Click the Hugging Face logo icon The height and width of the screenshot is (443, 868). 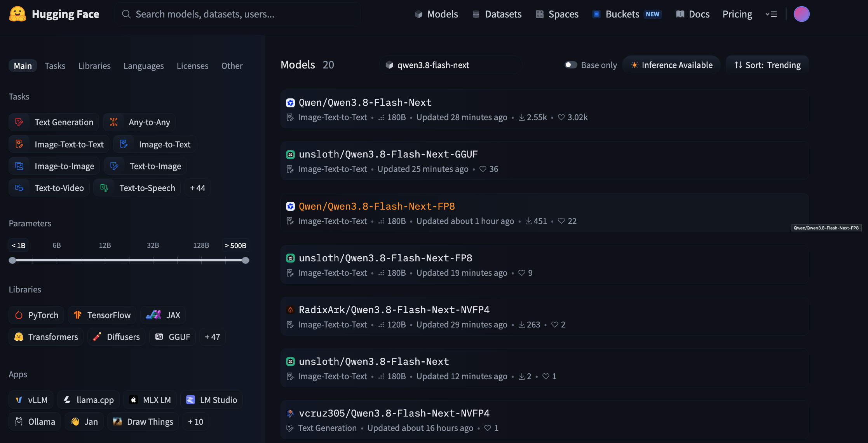click(17, 14)
